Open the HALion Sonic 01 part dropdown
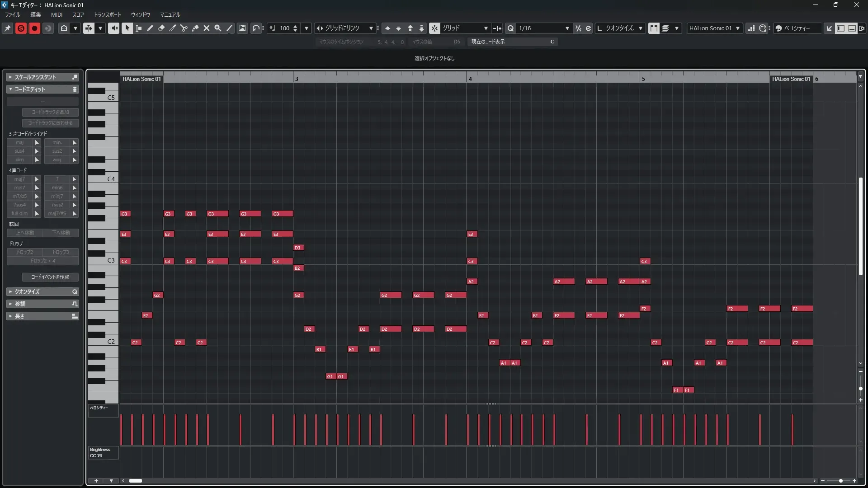Viewport: 868px width, 488px height. 737,28
